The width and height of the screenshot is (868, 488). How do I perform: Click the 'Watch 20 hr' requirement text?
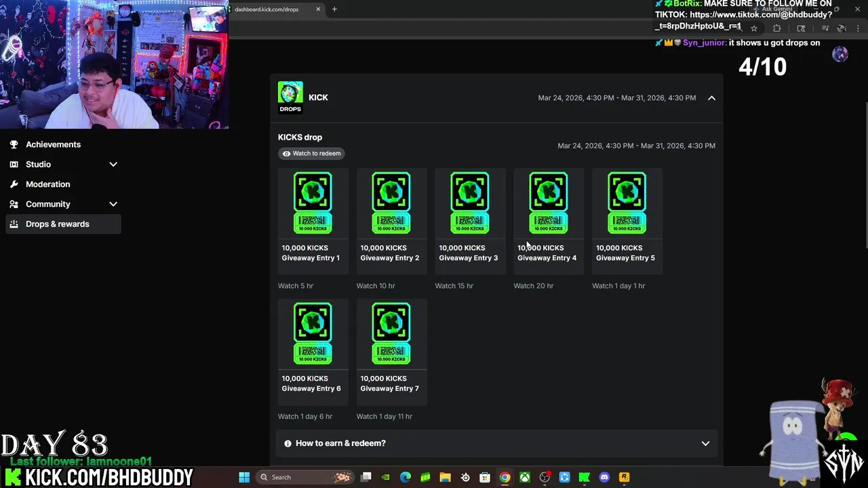(534, 286)
